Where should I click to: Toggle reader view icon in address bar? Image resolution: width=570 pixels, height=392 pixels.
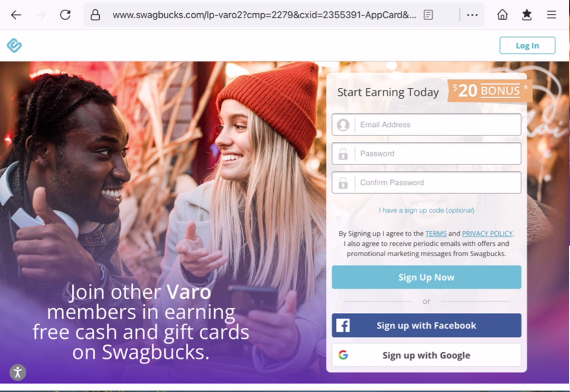coord(428,15)
